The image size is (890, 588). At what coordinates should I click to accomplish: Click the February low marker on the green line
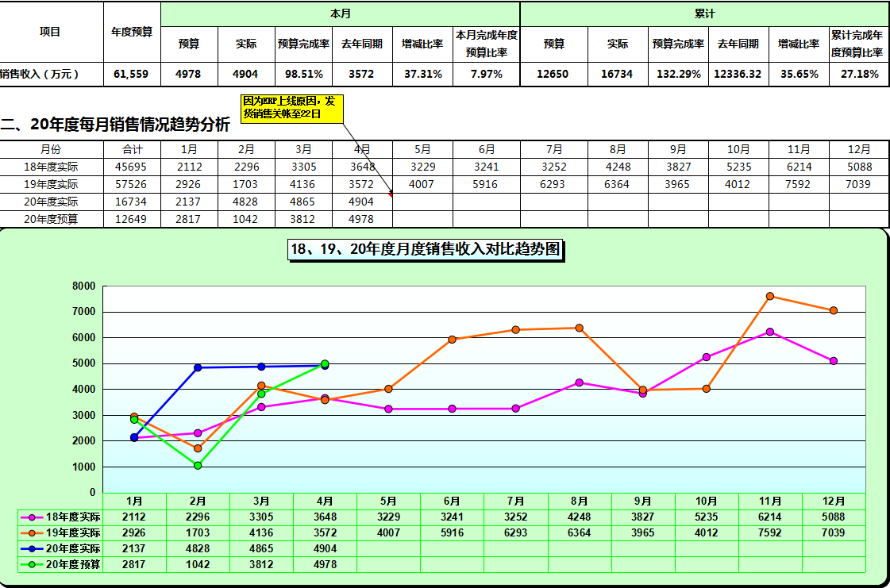pos(198,463)
